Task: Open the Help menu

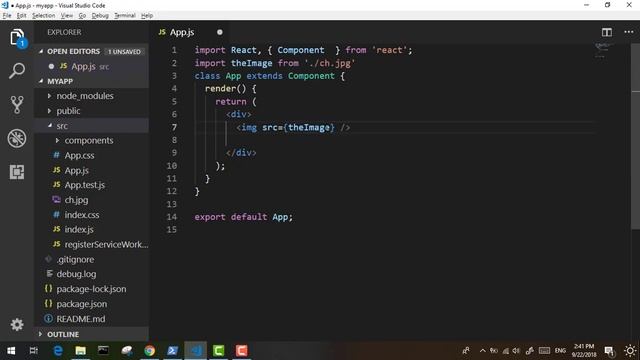Action: click(x=147, y=16)
